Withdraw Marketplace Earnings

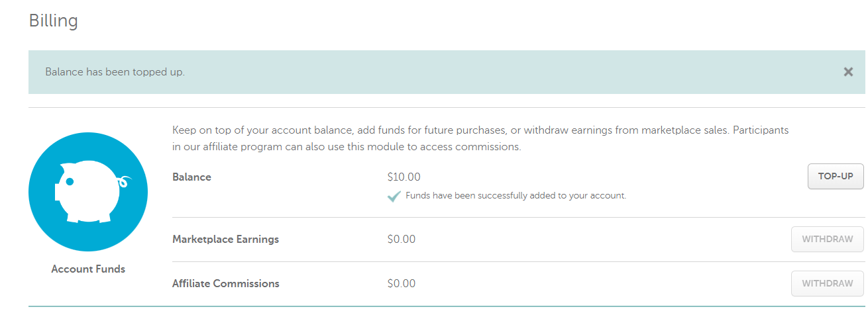(x=828, y=239)
